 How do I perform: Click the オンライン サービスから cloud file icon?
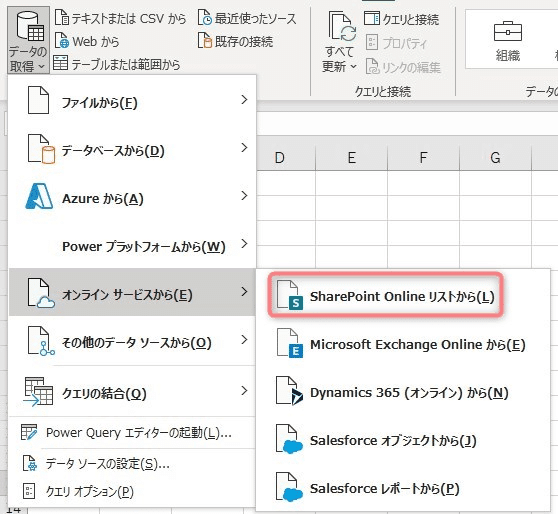click(x=41, y=293)
